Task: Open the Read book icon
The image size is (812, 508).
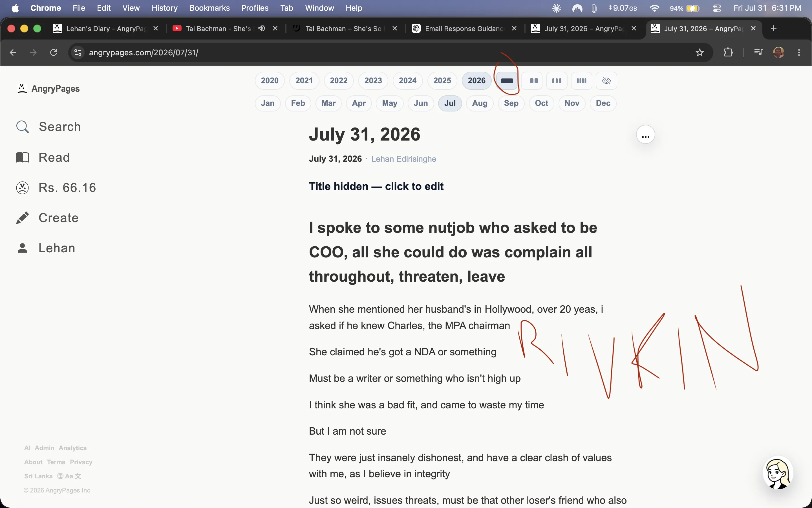Action: (23, 157)
